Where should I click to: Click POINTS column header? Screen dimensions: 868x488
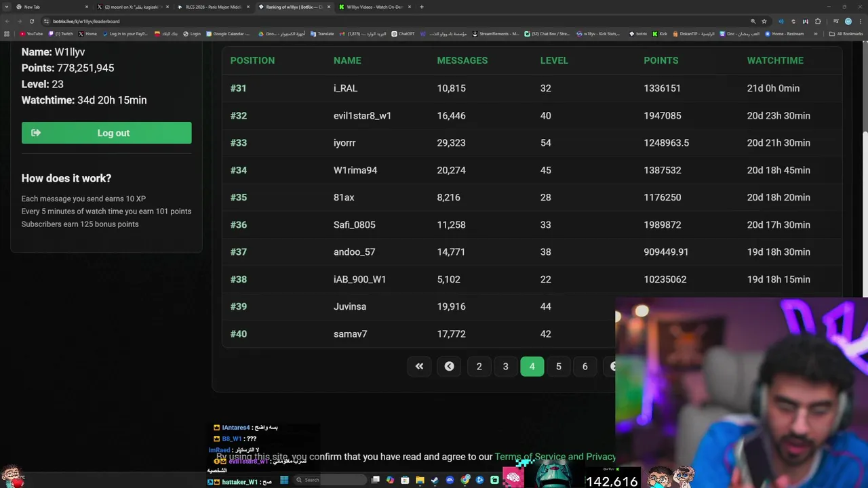pos(661,60)
